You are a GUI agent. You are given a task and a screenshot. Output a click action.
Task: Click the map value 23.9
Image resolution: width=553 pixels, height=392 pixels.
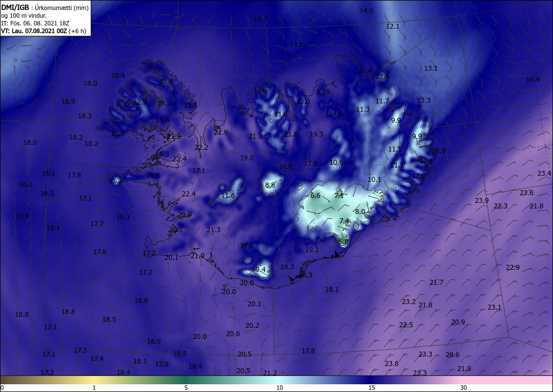click(x=482, y=200)
